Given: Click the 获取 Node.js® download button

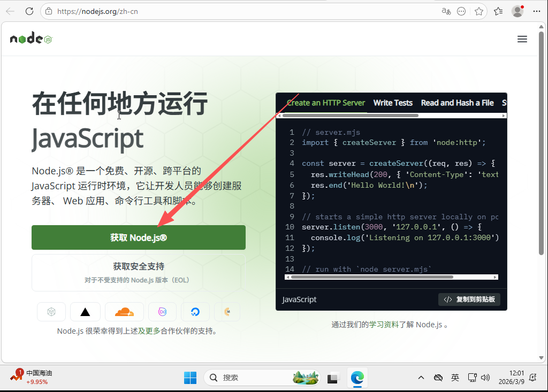Looking at the screenshot, I should tap(138, 237).
